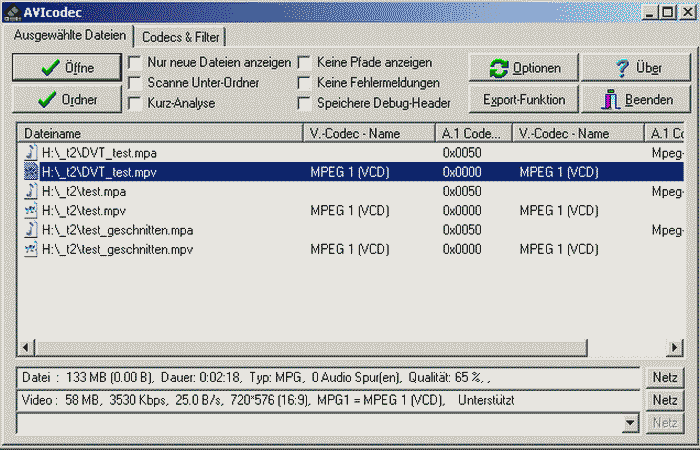Viewport: 700px width, 450px height.
Task: Click the icon for test_geschnitten.mpa
Action: 31,229
